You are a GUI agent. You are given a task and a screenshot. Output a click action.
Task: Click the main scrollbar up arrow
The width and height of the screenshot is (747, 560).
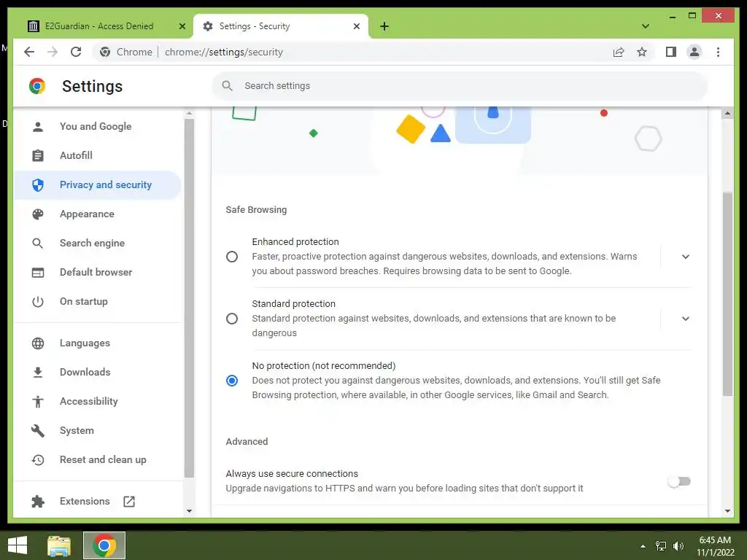click(727, 113)
